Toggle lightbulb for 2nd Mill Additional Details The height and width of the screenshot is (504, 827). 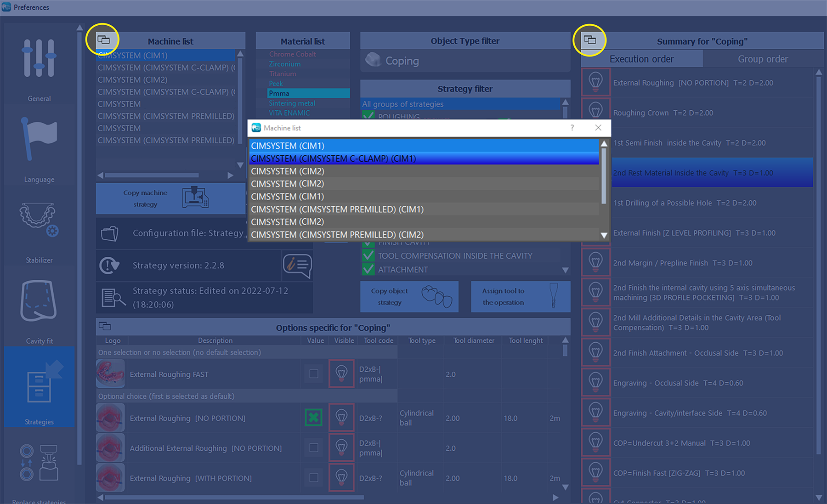coord(596,323)
